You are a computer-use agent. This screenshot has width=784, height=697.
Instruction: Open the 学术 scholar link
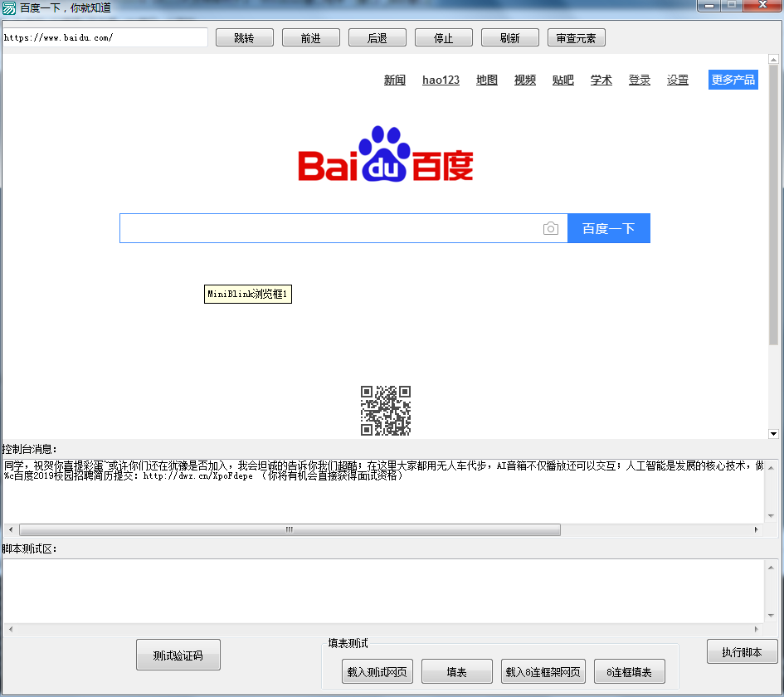[x=601, y=80]
